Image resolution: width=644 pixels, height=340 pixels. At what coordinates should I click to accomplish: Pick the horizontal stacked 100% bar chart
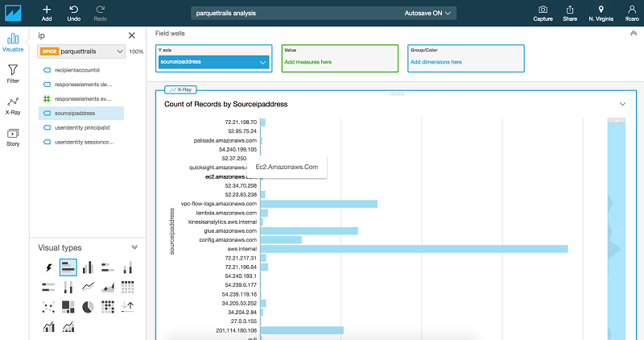(48, 287)
